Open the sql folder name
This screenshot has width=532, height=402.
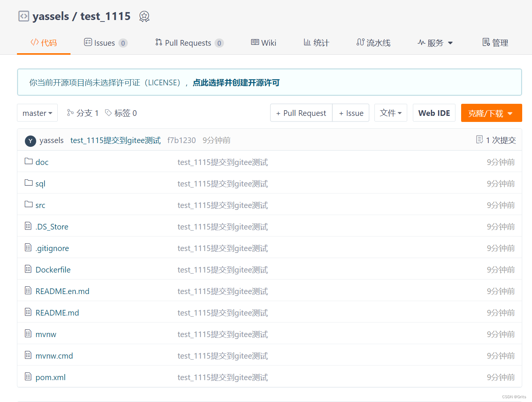[40, 184]
